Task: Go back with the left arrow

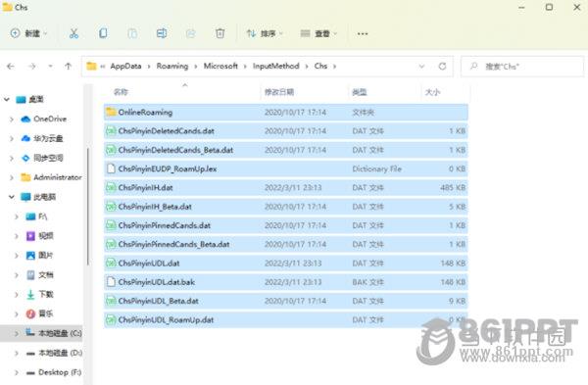Action: [11, 67]
